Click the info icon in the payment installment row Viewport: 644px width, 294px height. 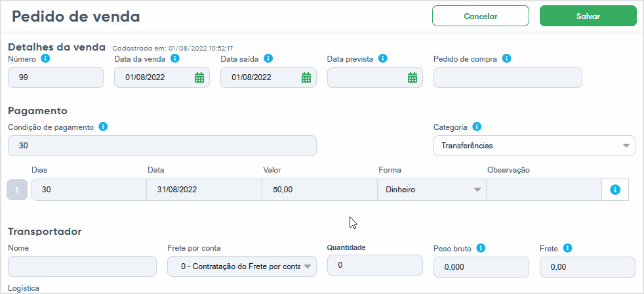click(615, 190)
